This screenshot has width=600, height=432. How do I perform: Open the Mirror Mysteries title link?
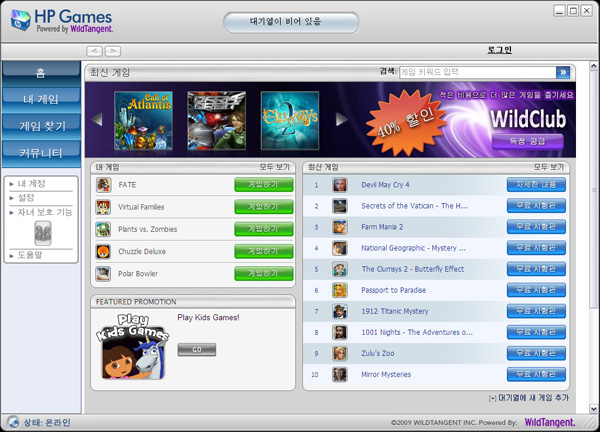(x=386, y=374)
